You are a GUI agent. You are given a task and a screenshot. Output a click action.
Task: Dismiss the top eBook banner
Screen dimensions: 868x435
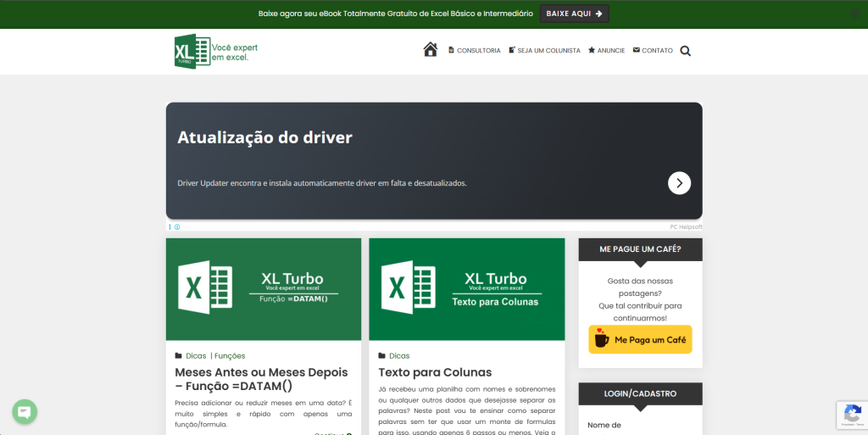[854, 14]
